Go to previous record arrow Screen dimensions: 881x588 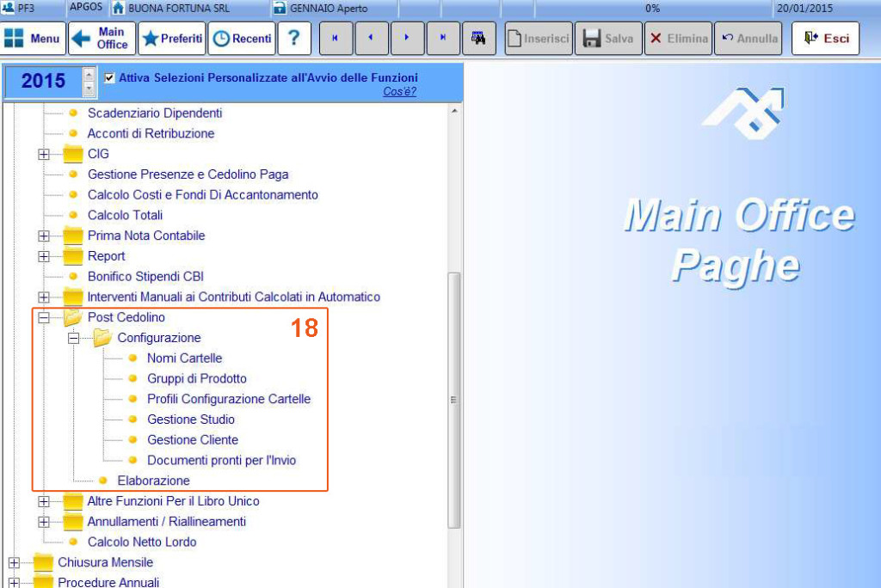[372, 38]
